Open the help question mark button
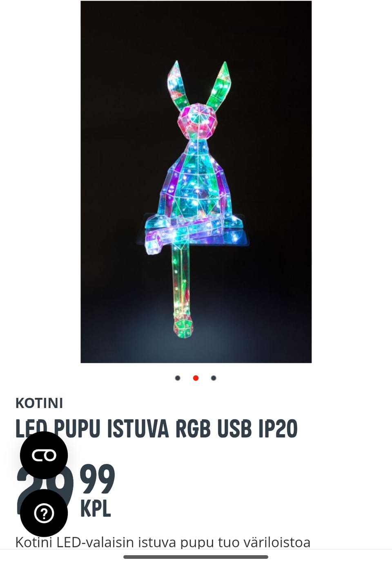The image size is (392, 565). (x=44, y=513)
